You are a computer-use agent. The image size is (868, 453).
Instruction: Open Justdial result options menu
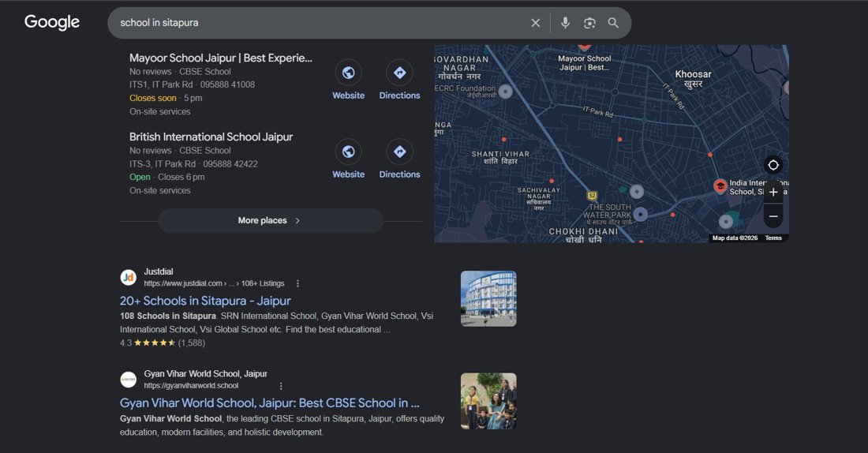click(x=297, y=283)
